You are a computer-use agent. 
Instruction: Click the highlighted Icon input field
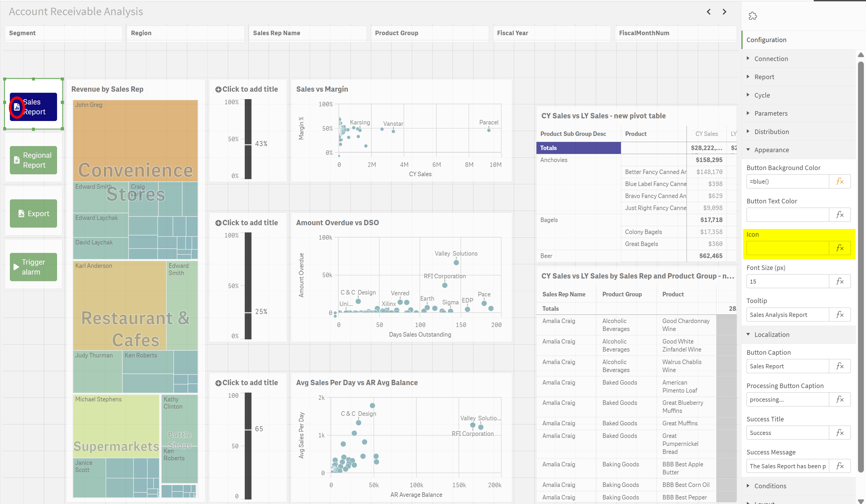click(788, 248)
